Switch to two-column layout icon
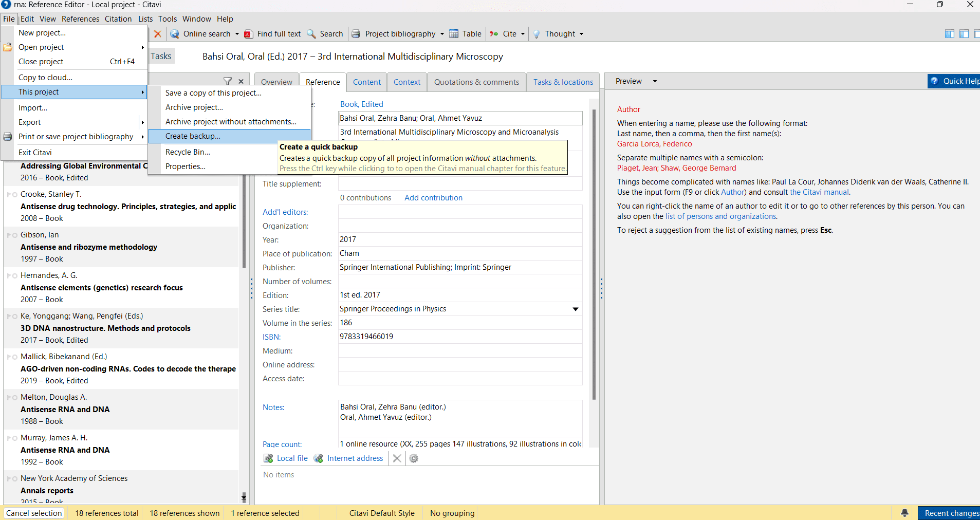 click(964, 34)
